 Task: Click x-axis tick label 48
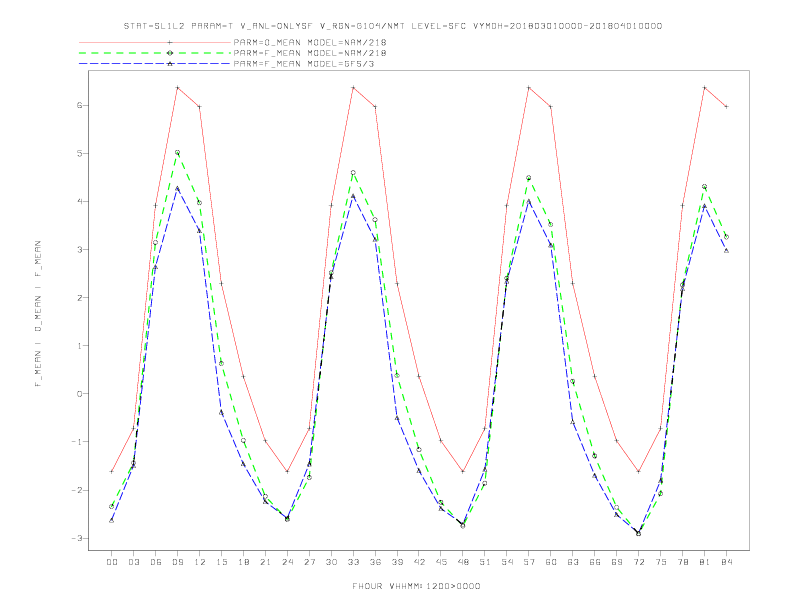463,562
